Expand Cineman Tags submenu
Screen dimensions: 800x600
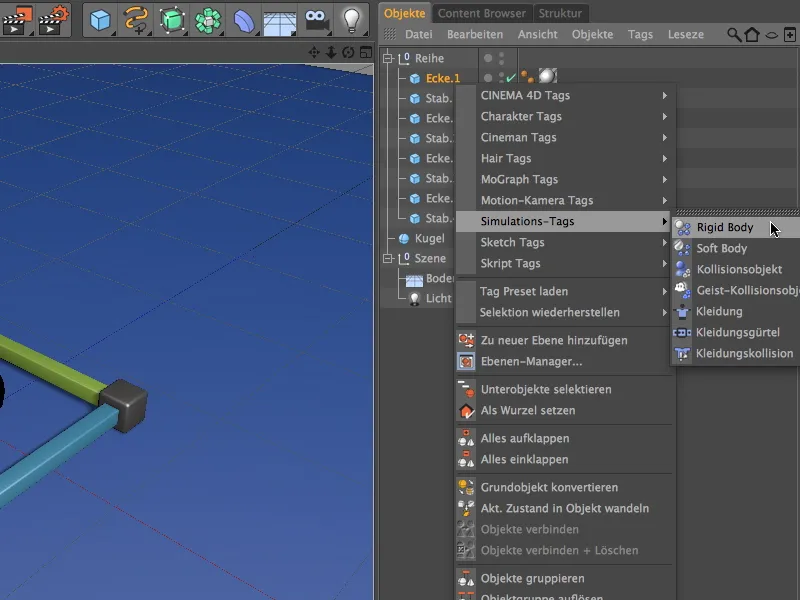566,137
